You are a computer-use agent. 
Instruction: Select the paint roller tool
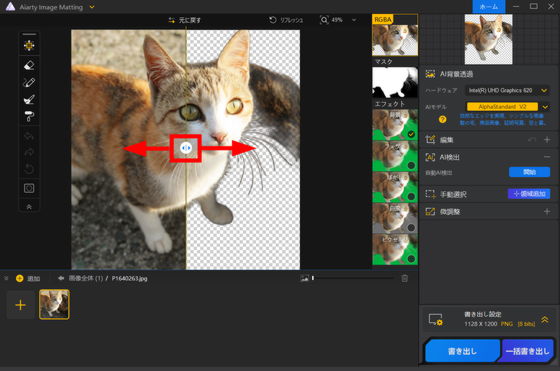(29, 116)
